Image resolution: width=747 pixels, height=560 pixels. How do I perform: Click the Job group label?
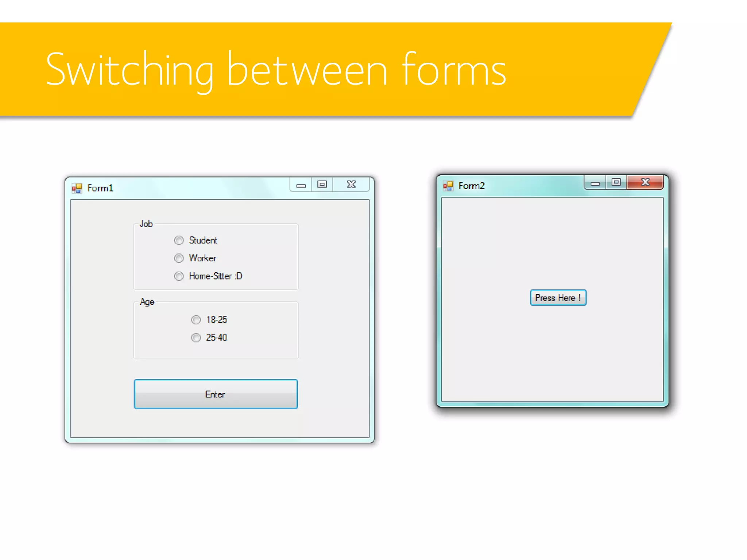click(146, 224)
